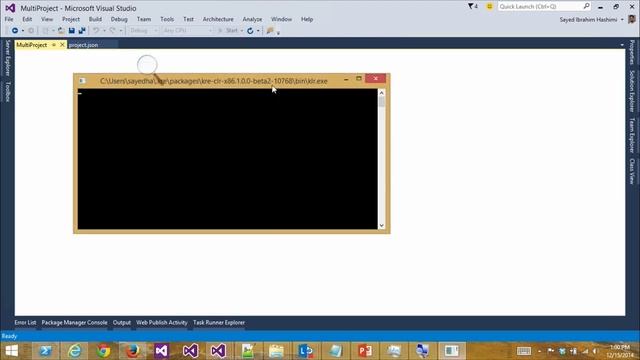Open the Analyze menu

click(x=252, y=19)
